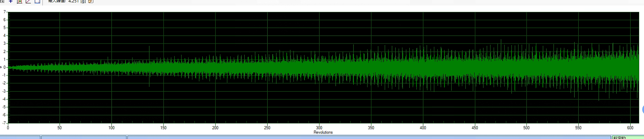Click the icon beside the peak value readout
The height and width of the screenshot is (139, 644).
click(91, 1)
